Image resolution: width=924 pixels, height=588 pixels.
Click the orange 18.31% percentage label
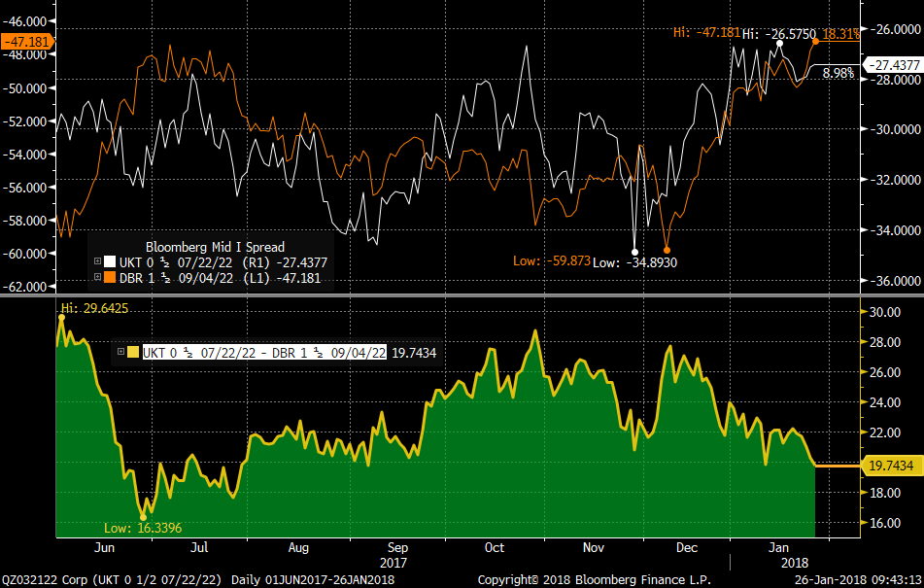(x=840, y=34)
